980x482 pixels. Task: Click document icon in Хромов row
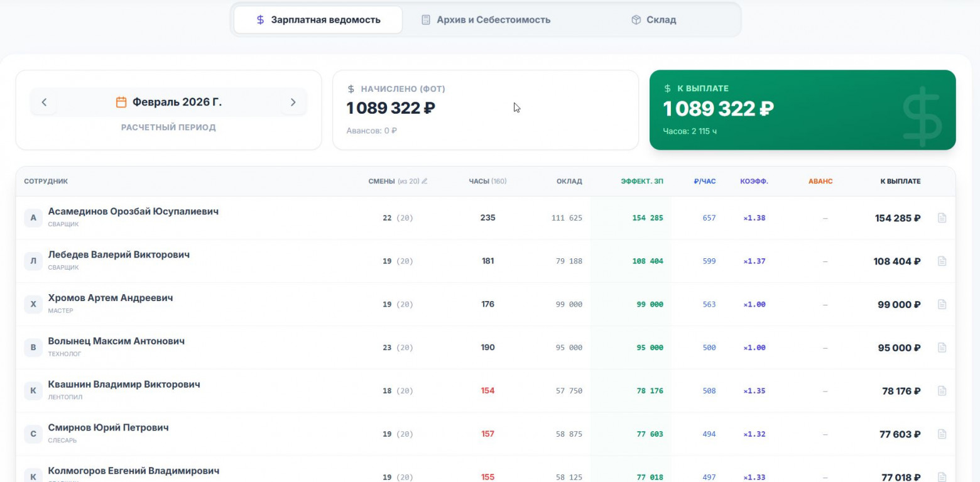[x=942, y=304]
